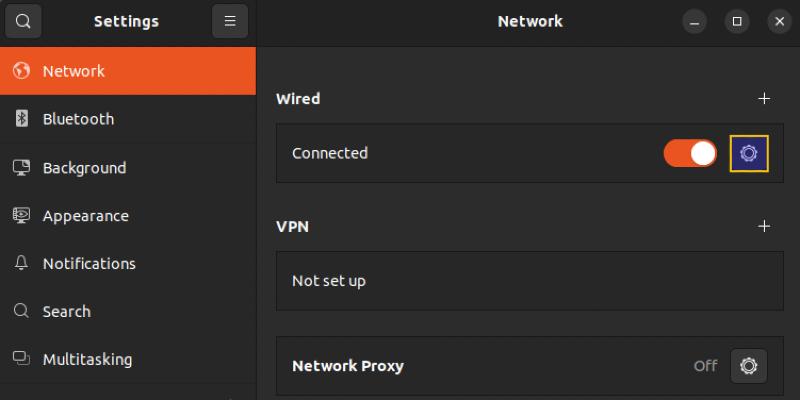Screen dimensions: 800x400
Task: Click the Network globe icon in sidebar
Action: [x=21, y=71]
